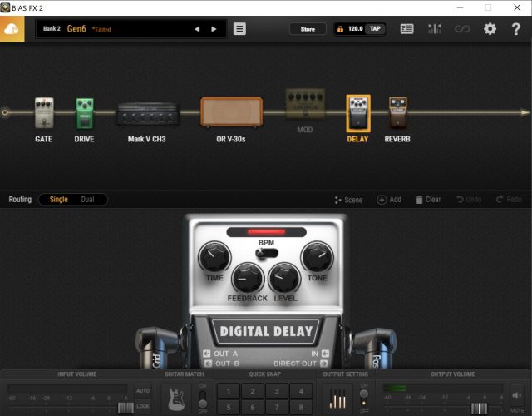Click the loop link icon
Image resolution: width=532 pixels, height=416 pixels.
(x=462, y=29)
